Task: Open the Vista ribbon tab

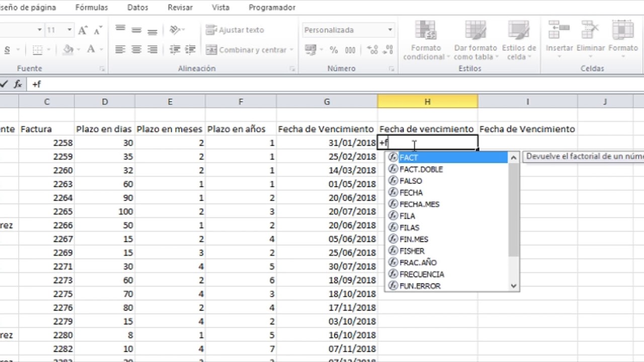Action: [x=220, y=8]
